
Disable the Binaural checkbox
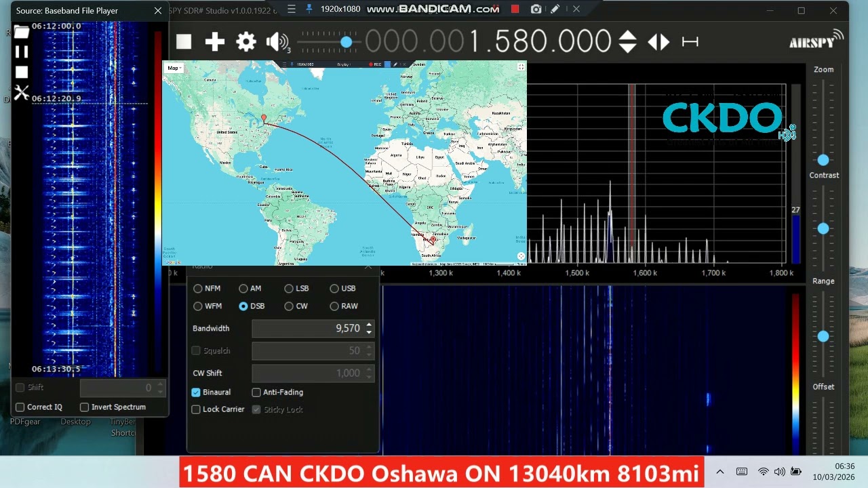[196, 392]
